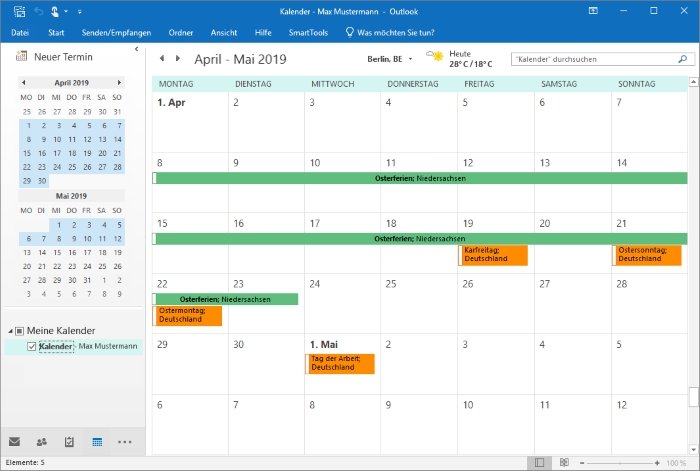Open the Datei menu
The image size is (700, 471).
coord(20,33)
